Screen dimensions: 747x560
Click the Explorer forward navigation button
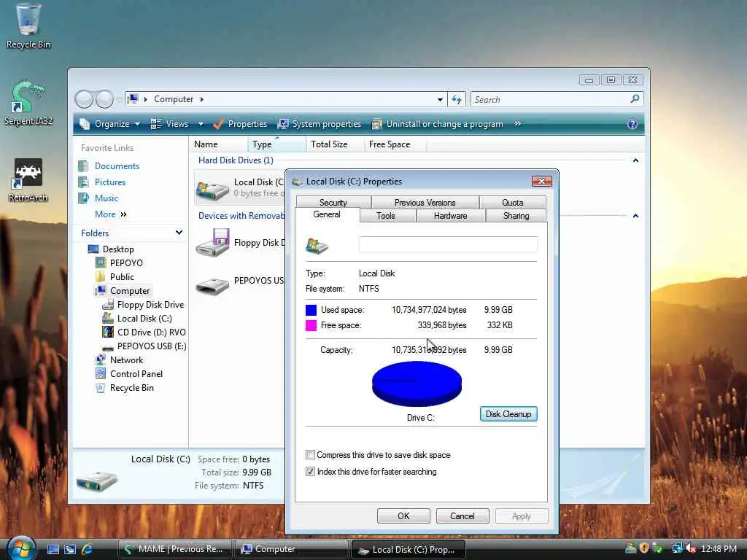[104, 99]
